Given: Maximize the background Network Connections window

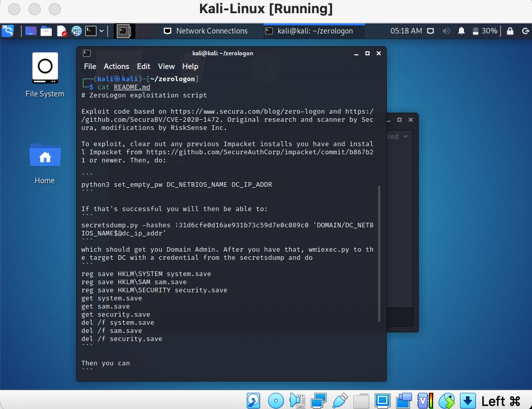Looking at the screenshot, I should click(x=400, y=120).
